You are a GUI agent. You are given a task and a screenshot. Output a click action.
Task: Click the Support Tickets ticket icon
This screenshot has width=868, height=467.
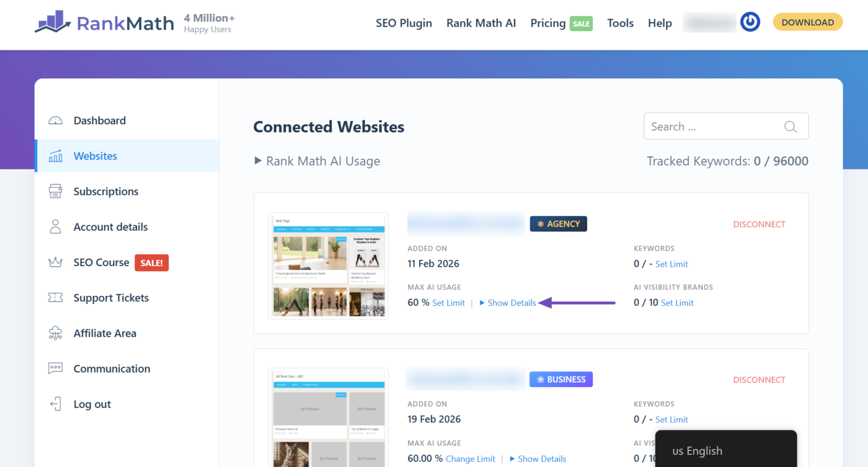[x=55, y=298]
